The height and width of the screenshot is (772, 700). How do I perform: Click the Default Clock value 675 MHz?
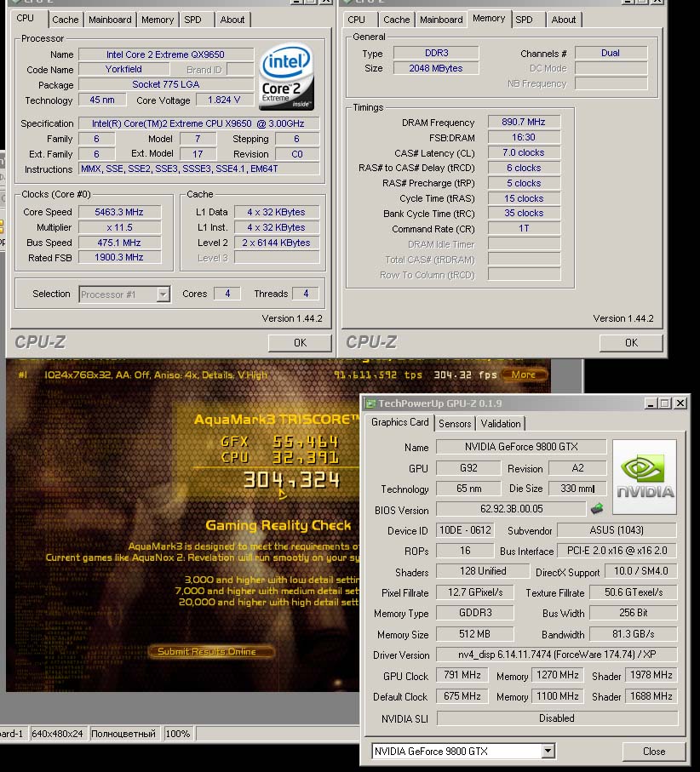coord(462,696)
